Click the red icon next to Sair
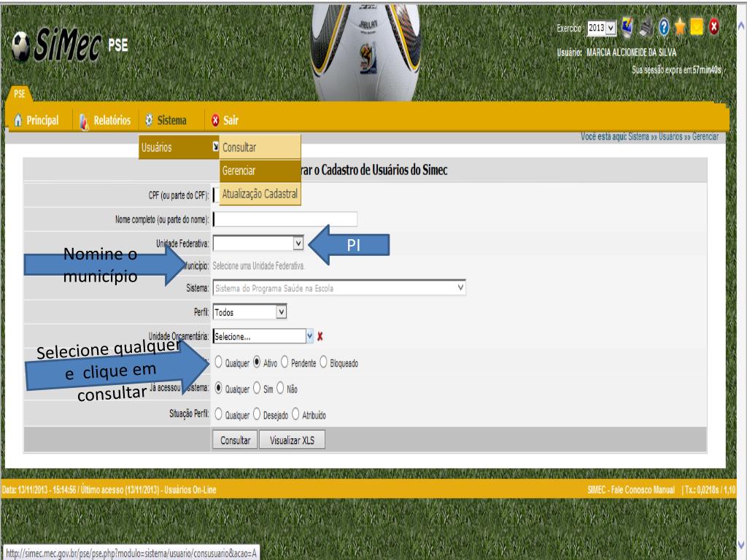This screenshot has width=747, height=560. [x=215, y=120]
